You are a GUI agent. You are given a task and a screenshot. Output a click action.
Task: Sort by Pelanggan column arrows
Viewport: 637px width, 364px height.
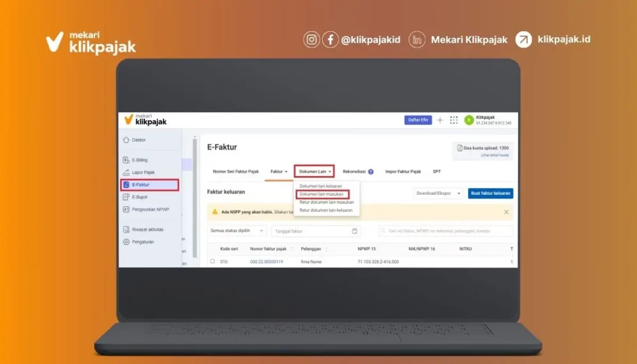[326, 249]
